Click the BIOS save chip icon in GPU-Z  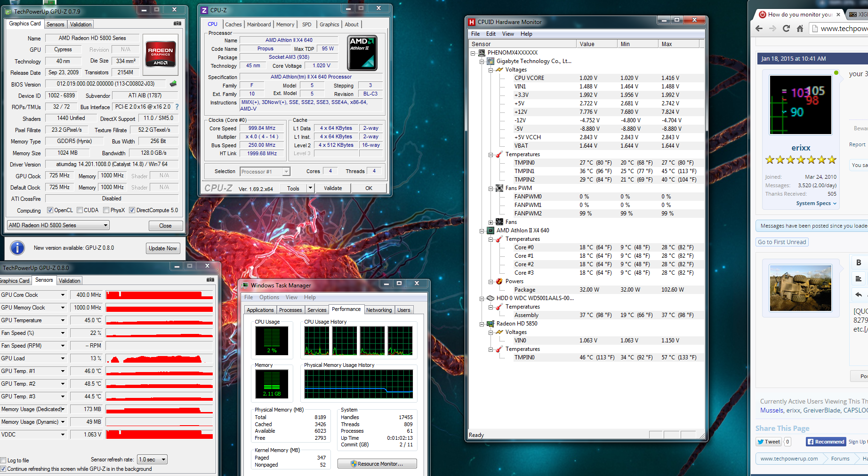coord(173,84)
